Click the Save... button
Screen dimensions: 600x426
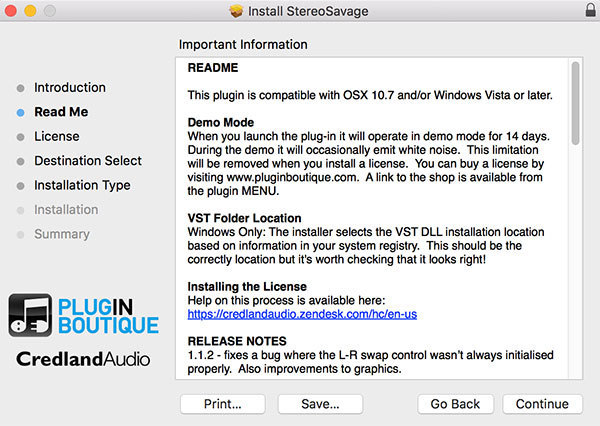pos(320,404)
